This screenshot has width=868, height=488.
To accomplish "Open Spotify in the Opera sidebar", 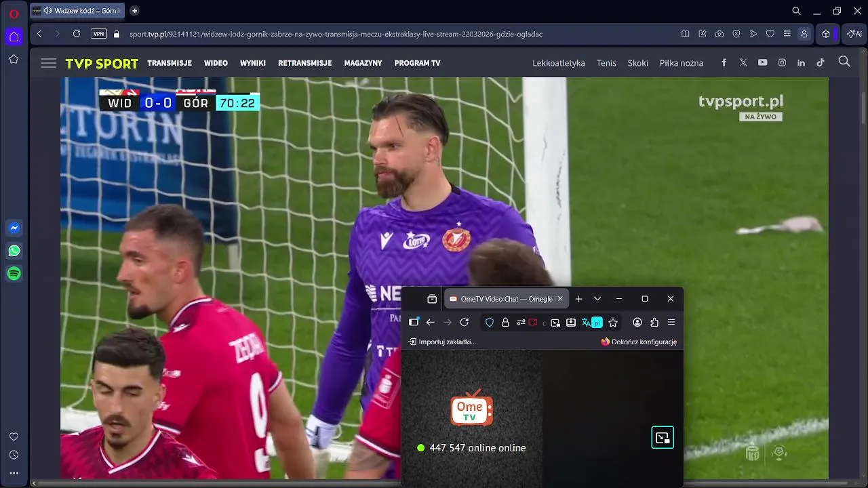I will 14,274.
